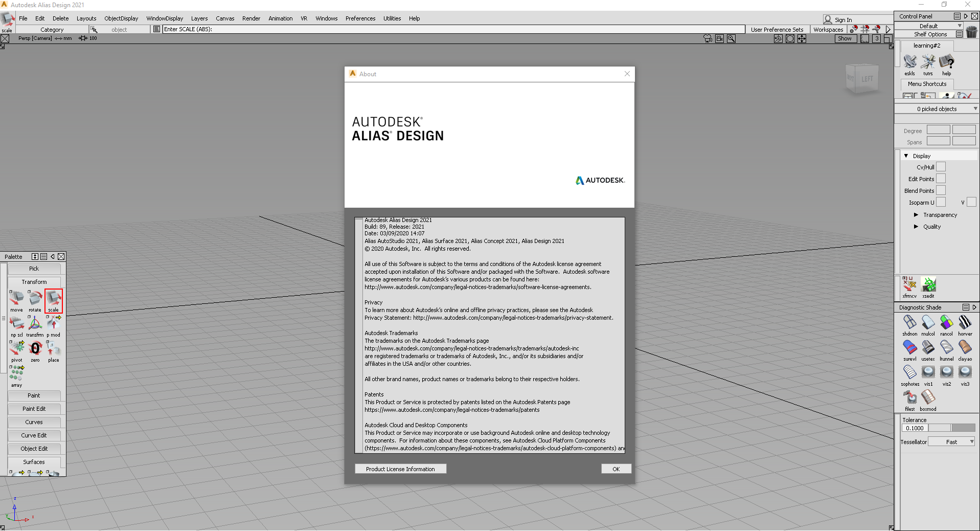This screenshot has height=531, width=980.
Task: Apply sophotes isophotes shading
Action: (x=909, y=375)
